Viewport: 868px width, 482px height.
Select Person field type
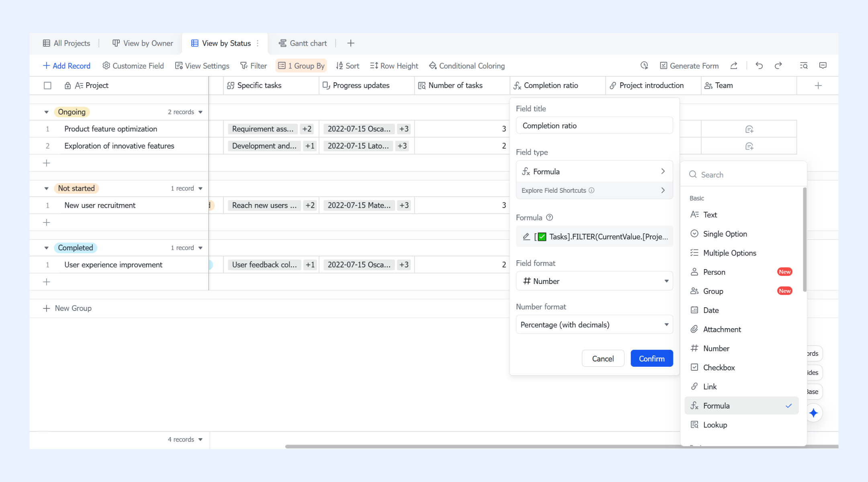coord(741,272)
